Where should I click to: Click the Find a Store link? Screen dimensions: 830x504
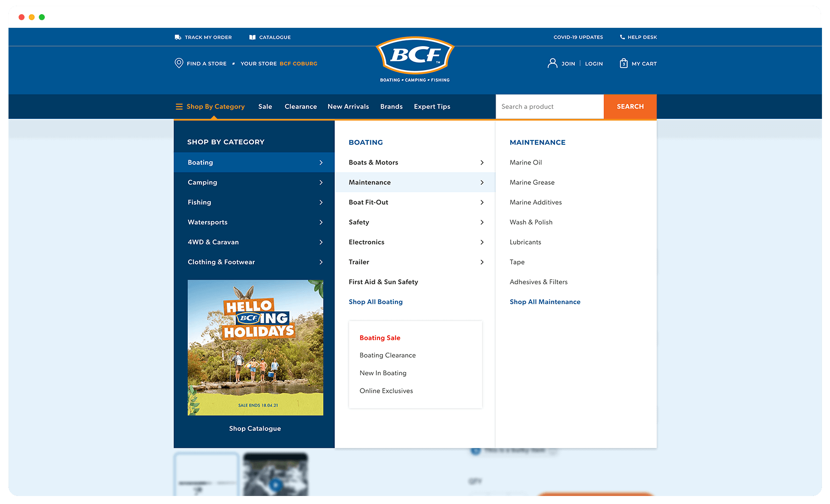tap(207, 64)
